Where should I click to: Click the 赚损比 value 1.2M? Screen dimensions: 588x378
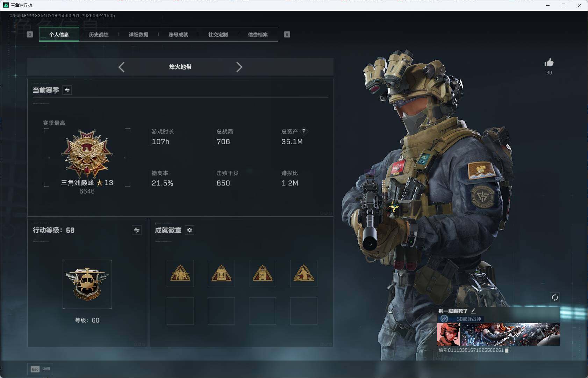pos(290,183)
